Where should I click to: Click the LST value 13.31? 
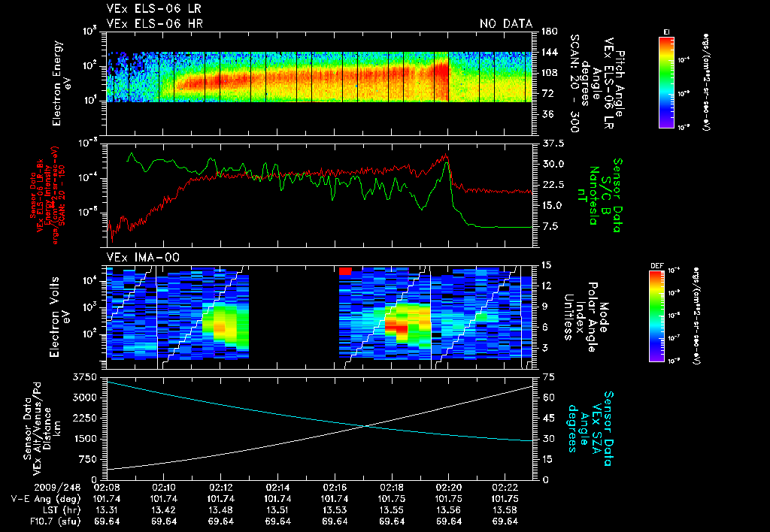pyautogui.click(x=107, y=510)
